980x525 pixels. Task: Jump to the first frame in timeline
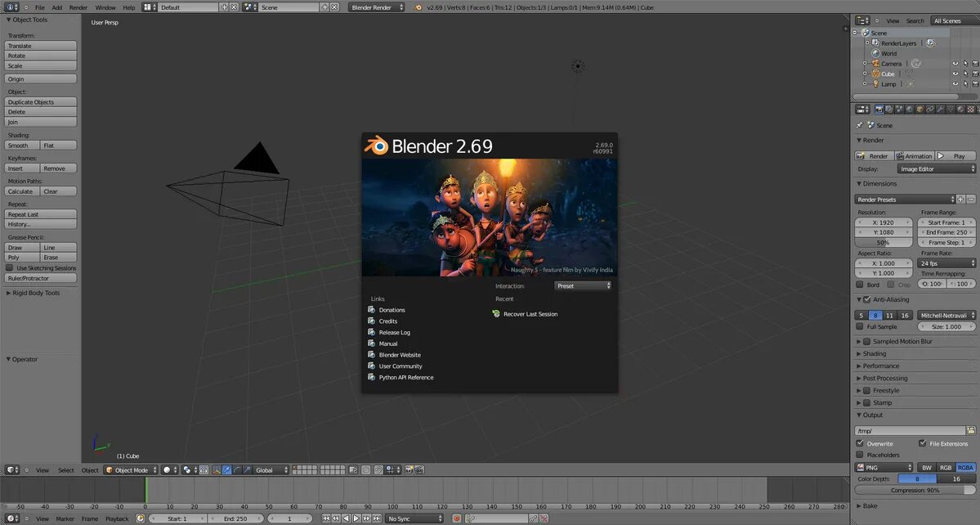[326, 518]
